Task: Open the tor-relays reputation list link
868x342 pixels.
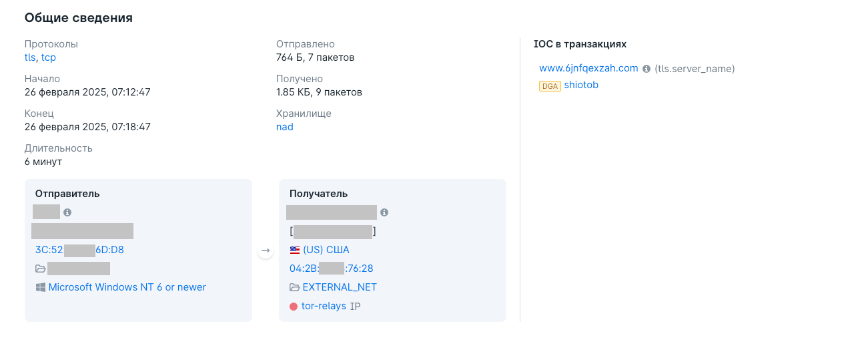Action: (x=324, y=306)
